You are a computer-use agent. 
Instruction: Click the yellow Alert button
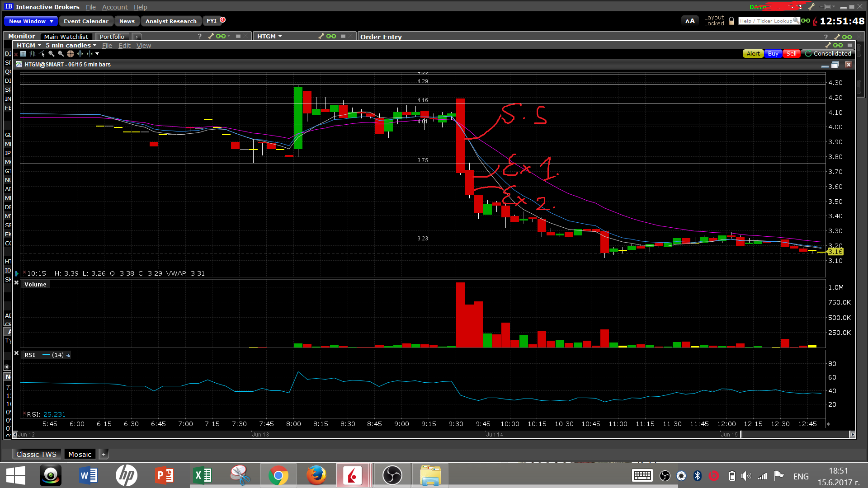point(753,54)
